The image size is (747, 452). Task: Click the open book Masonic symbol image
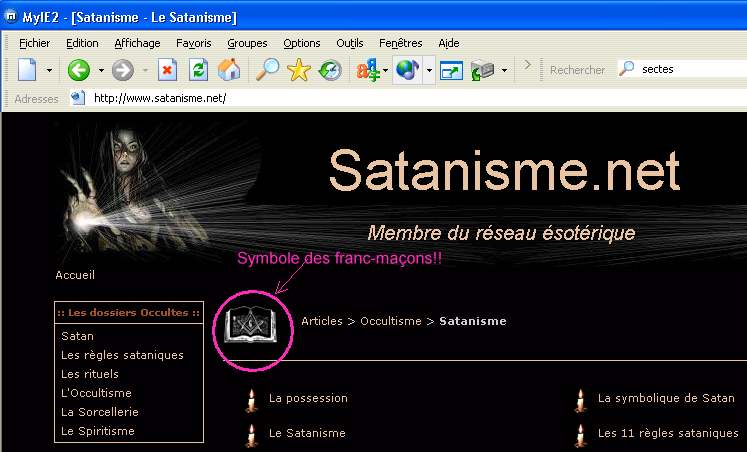(x=251, y=324)
